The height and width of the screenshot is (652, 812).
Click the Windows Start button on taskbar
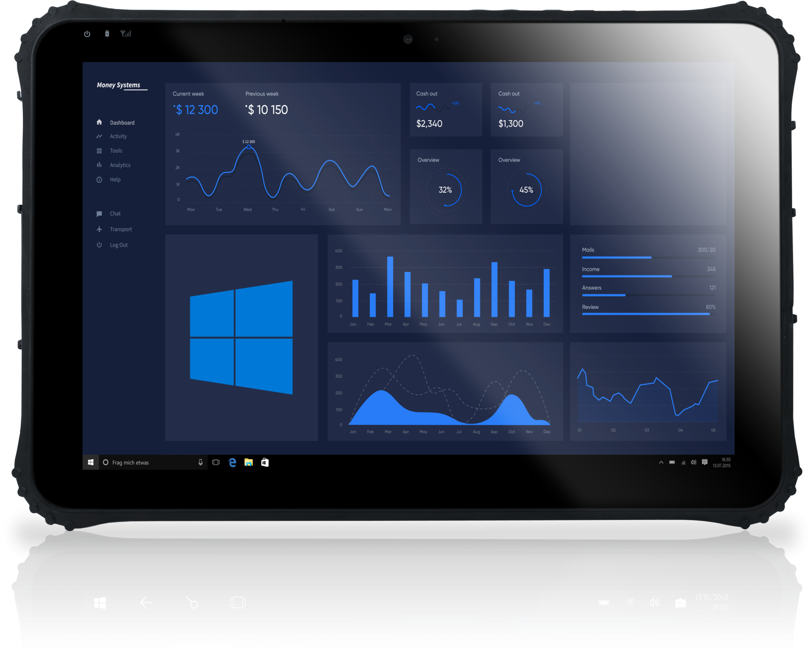click(x=91, y=462)
